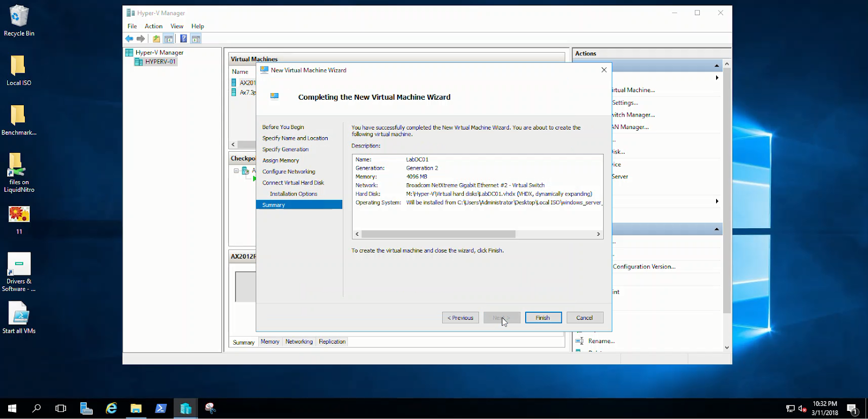Open Windows PowerShell from the taskbar
This screenshot has width=868, height=419.
161,408
